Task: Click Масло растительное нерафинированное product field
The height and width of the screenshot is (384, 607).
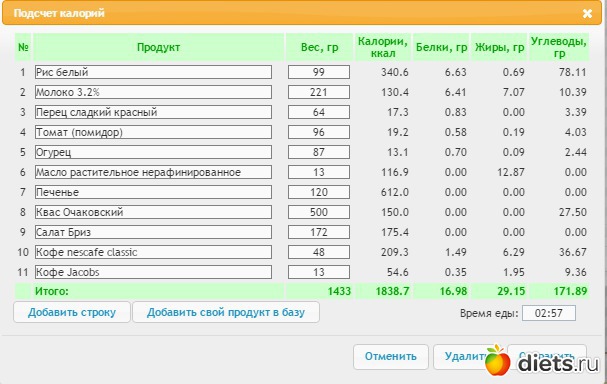Action: click(153, 172)
